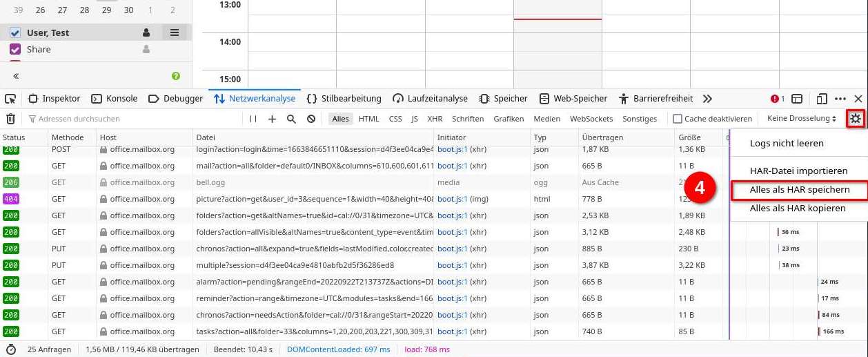Open network settings gear icon

[x=856, y=119]
